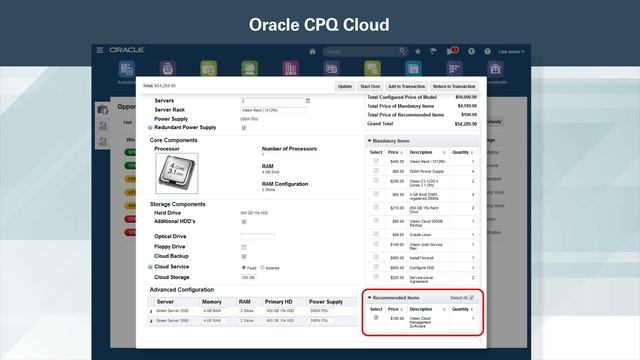Toggle the Oracle Linux row select checkbox
The image size is (640, 360).
(376, 234)
